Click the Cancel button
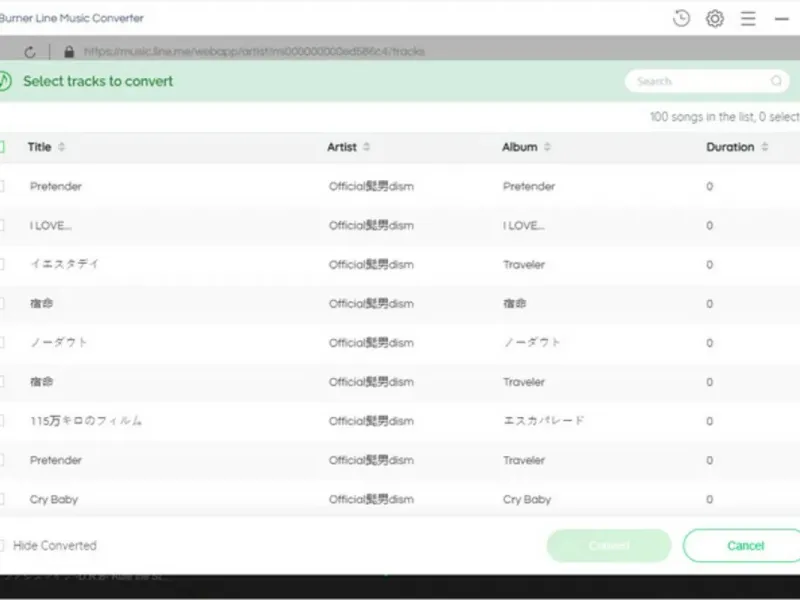800x600 pixels. 745,545
